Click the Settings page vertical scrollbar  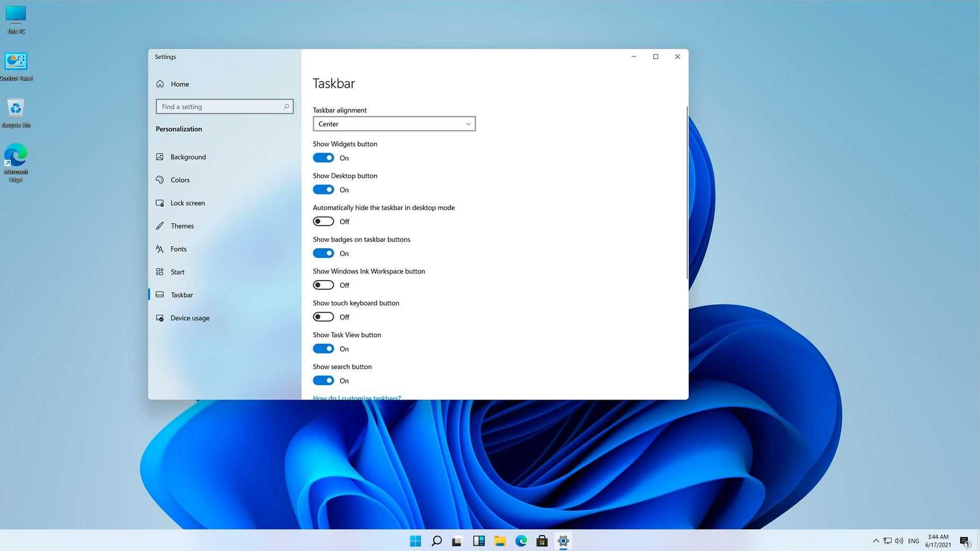pos(687,193)
